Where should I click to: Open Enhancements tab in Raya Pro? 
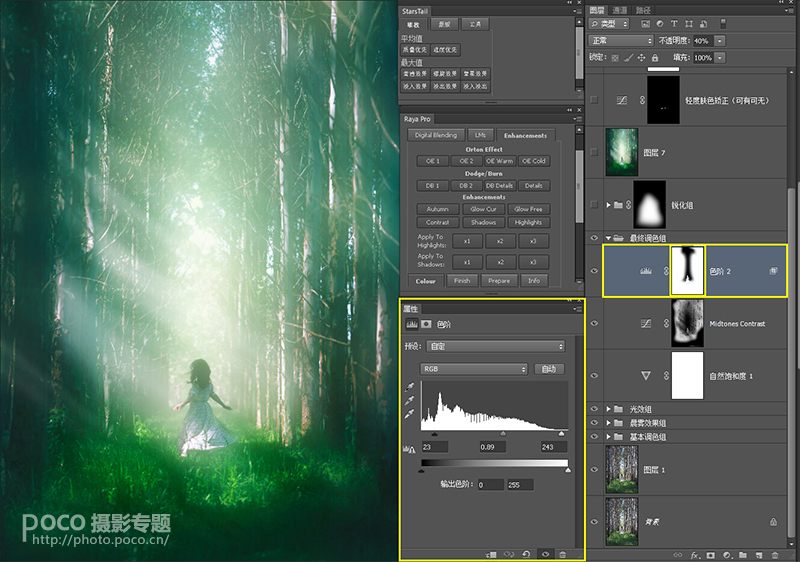[x=525, y=135]
